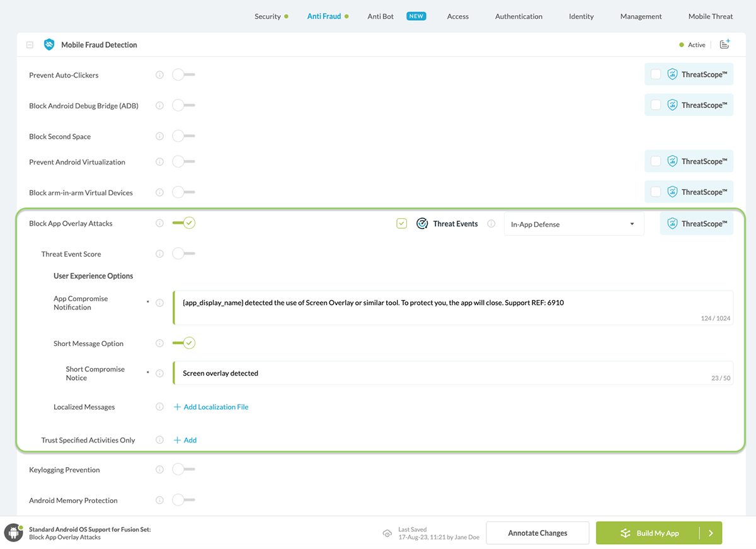Open the Authentication tab
The width and height of the screenshot is (756, 549).
click(x=518, y=16)
